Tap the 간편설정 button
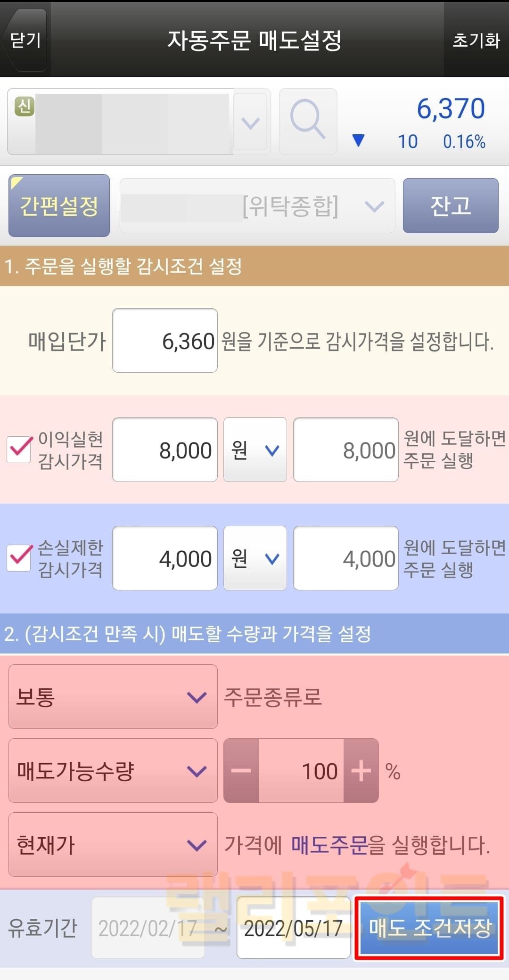 (x=59, y=206)
